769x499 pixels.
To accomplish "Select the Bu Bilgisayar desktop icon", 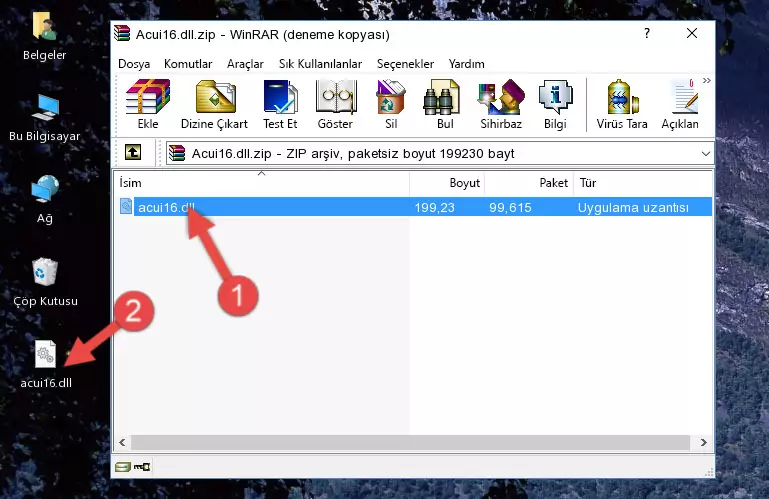I will pyautogui.click(x=45, y=118).
